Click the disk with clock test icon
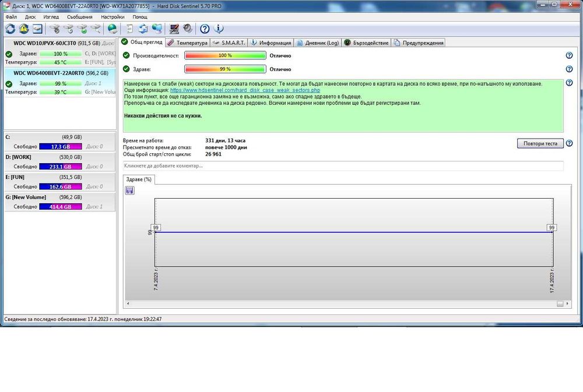This screenshot has width=583, height=392. (68, 29)
